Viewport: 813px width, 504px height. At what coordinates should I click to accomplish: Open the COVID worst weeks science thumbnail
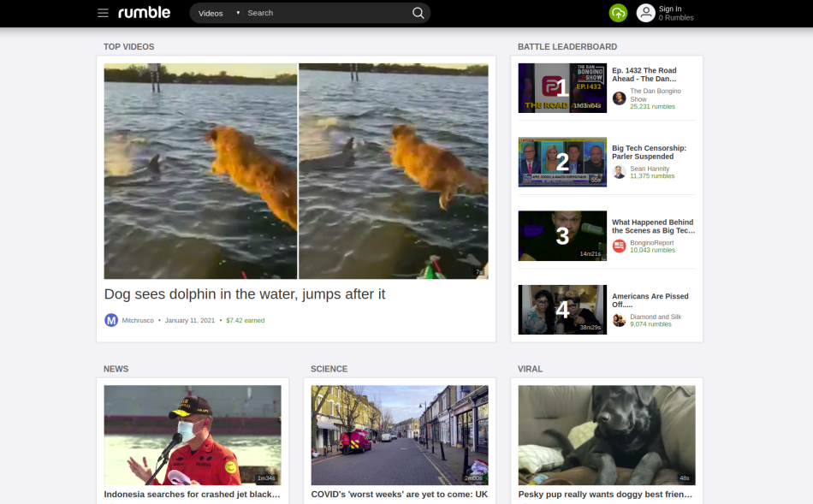tap(399, 436)
